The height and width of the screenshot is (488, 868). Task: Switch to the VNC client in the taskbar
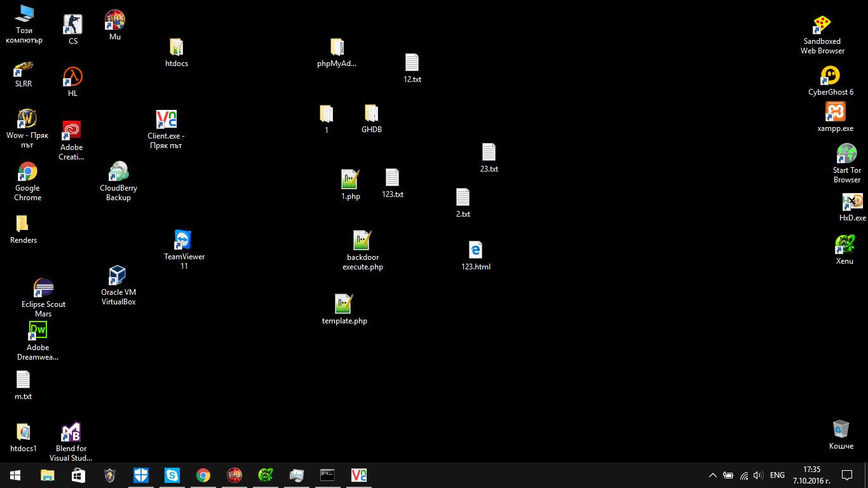(x=358, y=475)
